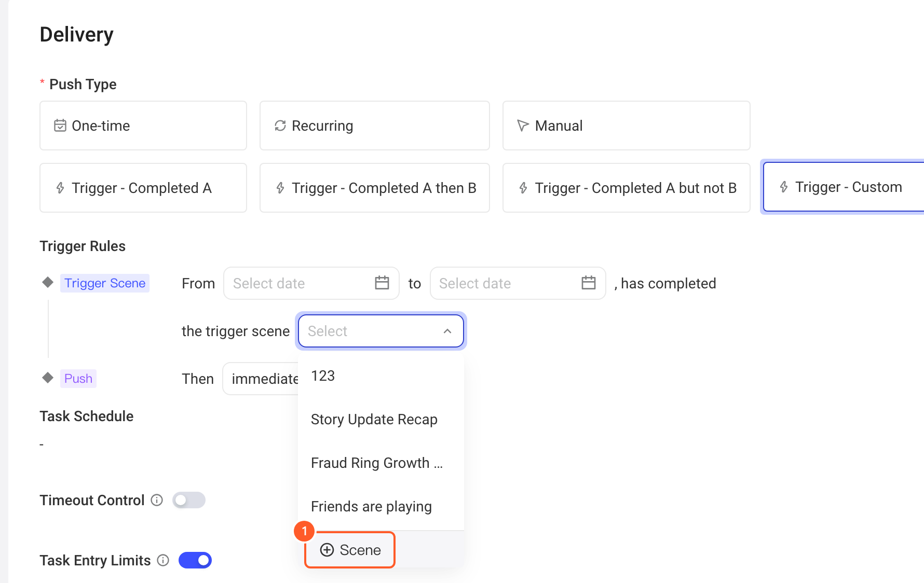Open calendar icon in end date field
Image resolution: width=924 pixels, height=583 pixels.
(589, 283)
